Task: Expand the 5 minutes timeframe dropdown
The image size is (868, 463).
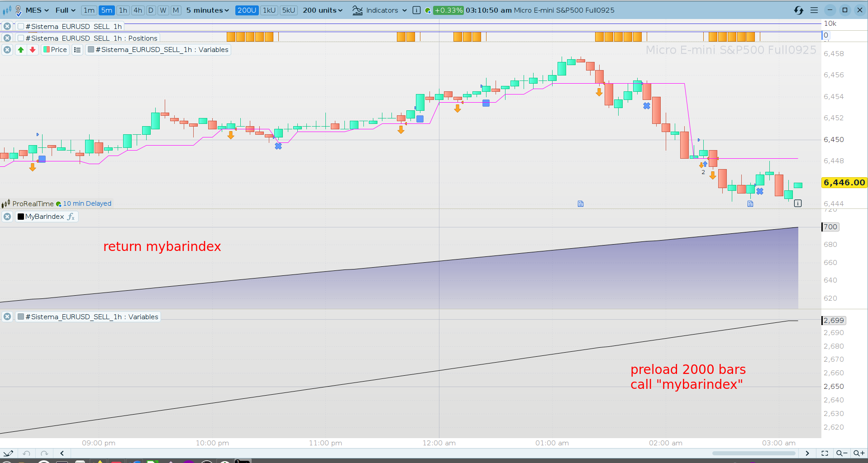Action: tap(208, 10)
